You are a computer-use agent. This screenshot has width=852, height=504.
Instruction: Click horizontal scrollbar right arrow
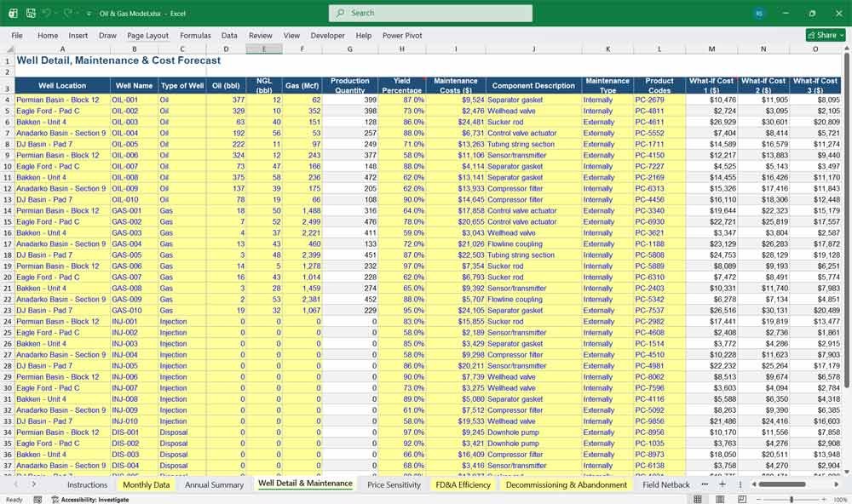837,484
